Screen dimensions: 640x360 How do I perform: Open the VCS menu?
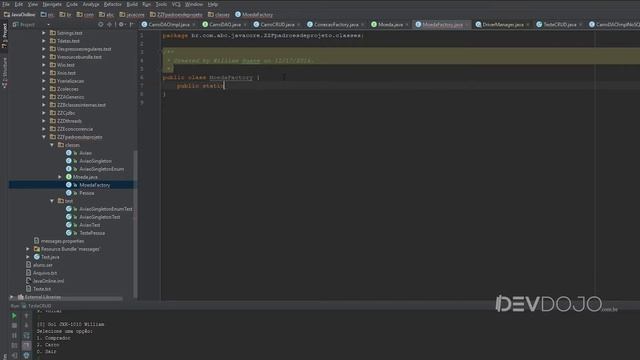pyautogui.click(x=176, y=4)
